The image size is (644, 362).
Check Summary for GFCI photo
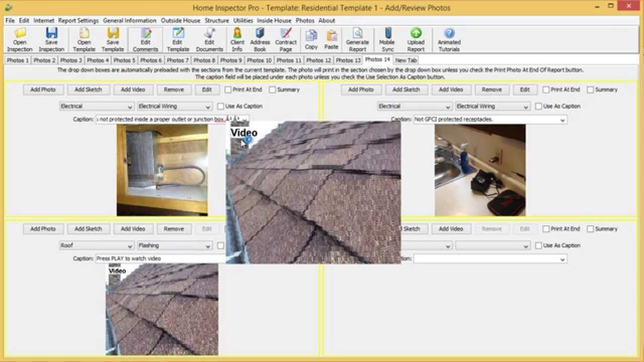coord(590,89)
